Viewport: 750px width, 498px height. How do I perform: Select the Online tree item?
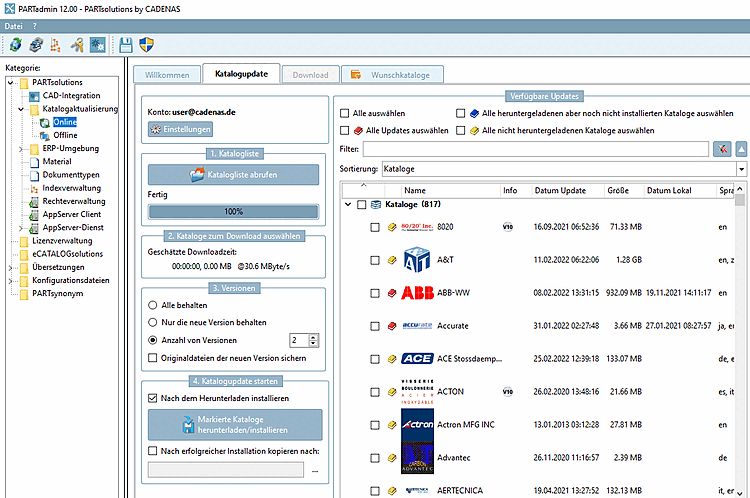(65, 122)
